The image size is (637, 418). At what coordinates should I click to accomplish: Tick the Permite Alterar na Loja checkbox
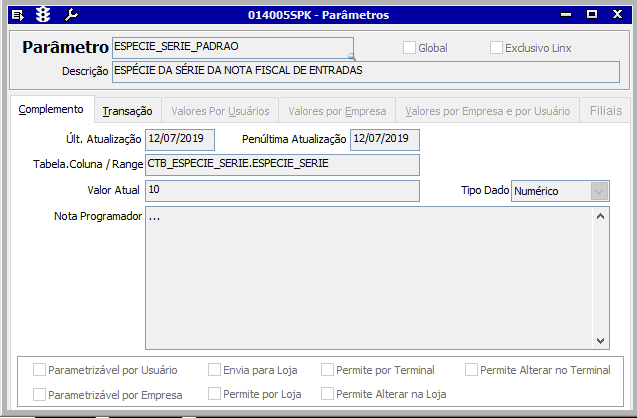click(327, 394)
